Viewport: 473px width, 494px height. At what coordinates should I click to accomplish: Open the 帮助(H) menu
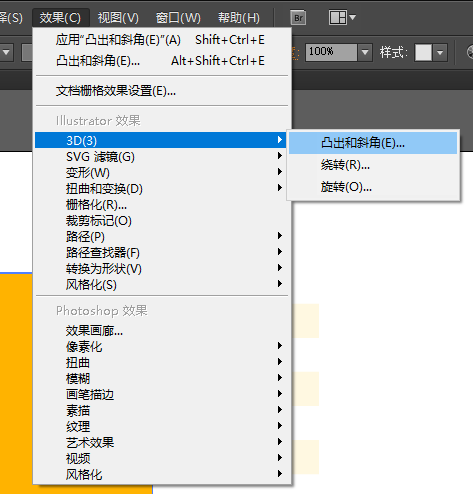239,18
